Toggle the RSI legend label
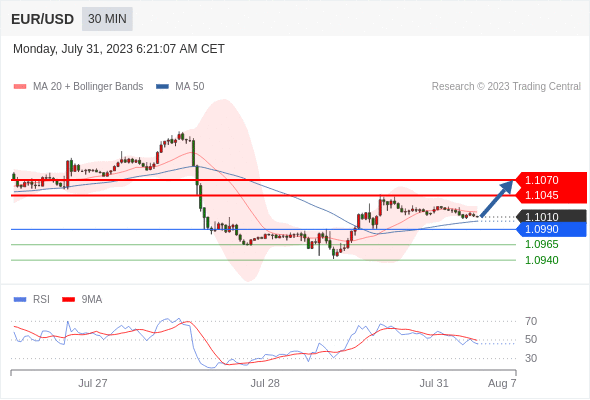Image resolution: width=590 pixels, height=400 pixels. pyautogui.click(x=41, y=300)
